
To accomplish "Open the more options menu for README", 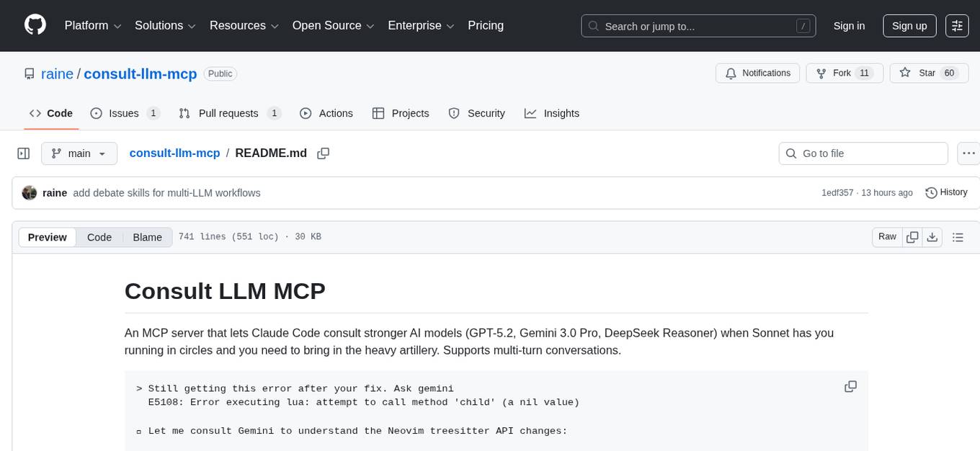I will click(968, 153).
